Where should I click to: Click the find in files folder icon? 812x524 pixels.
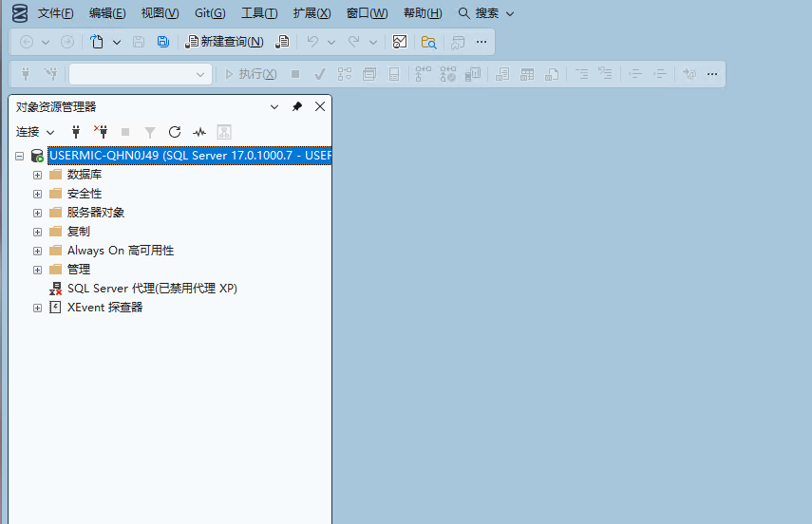428,42
